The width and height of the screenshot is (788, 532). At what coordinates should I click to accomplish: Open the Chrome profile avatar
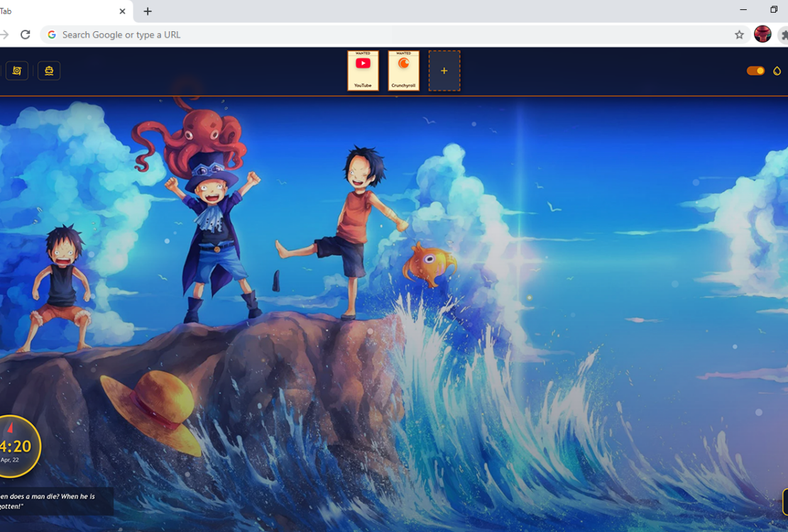click(762, 34)
